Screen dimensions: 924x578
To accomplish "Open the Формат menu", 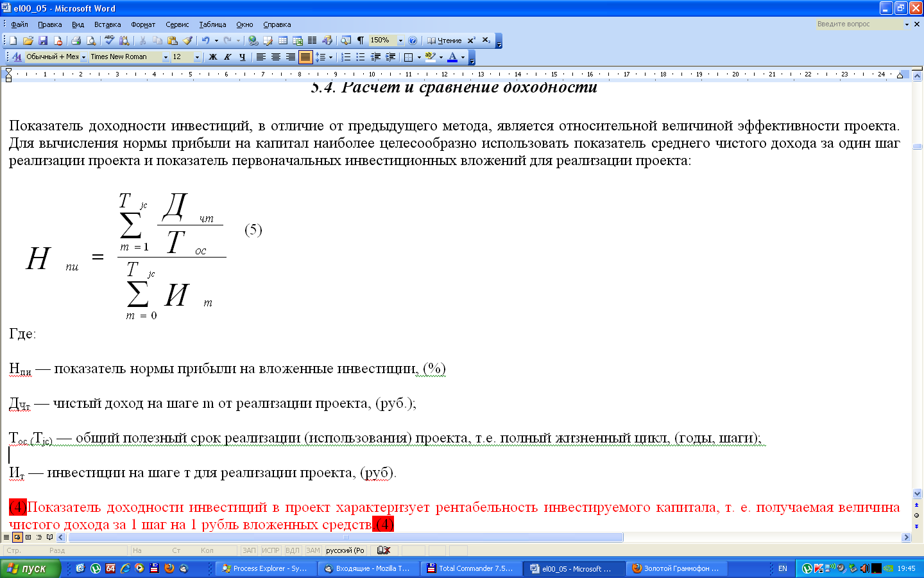I will pos(143,24).
